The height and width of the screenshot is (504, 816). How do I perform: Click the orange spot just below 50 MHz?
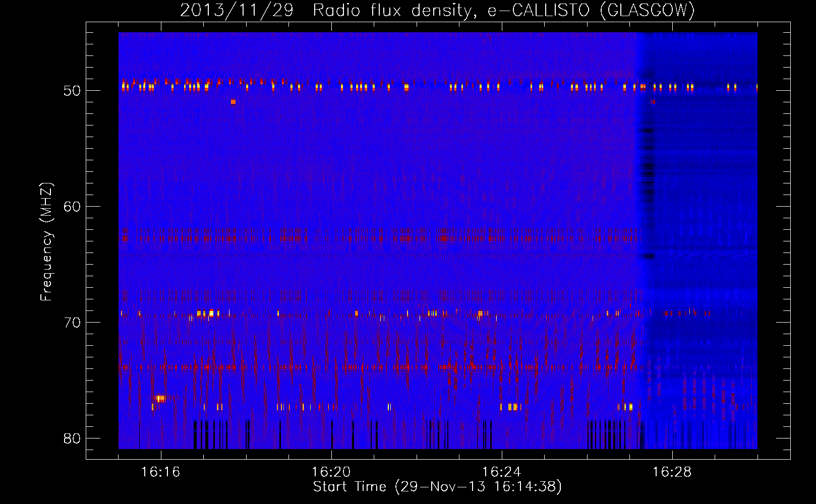[233, 102]
